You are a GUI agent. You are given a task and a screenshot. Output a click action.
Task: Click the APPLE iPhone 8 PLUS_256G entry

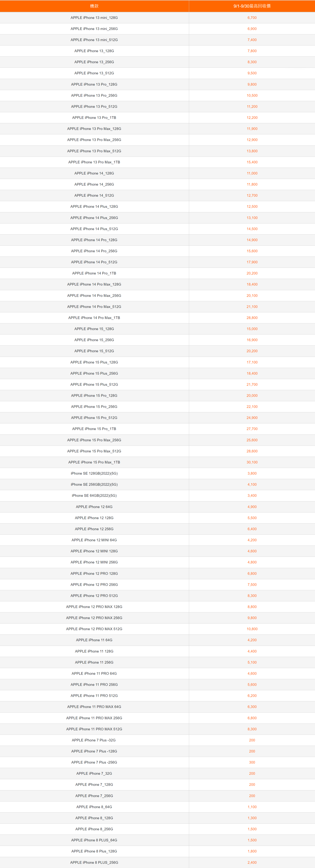point(94,862)
